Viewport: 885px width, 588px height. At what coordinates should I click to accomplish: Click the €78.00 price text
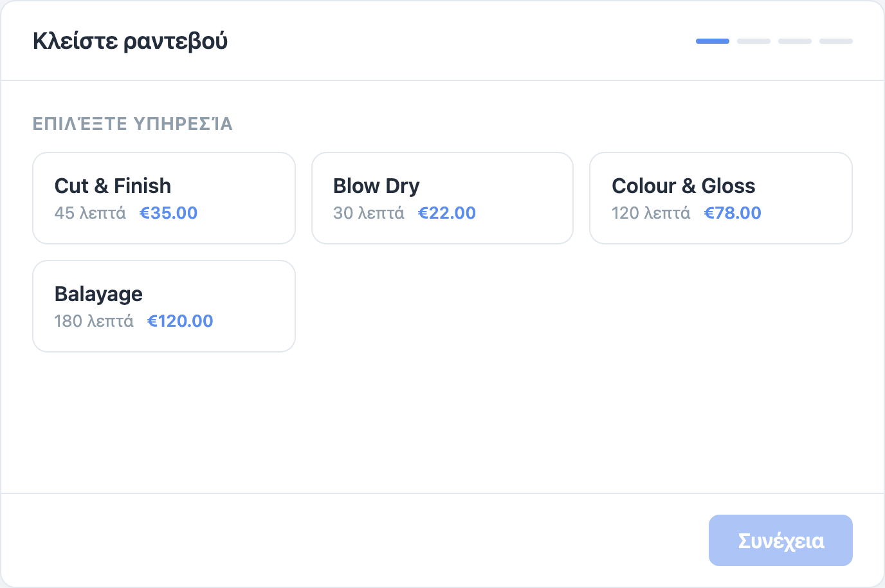(x=733, y=213)
